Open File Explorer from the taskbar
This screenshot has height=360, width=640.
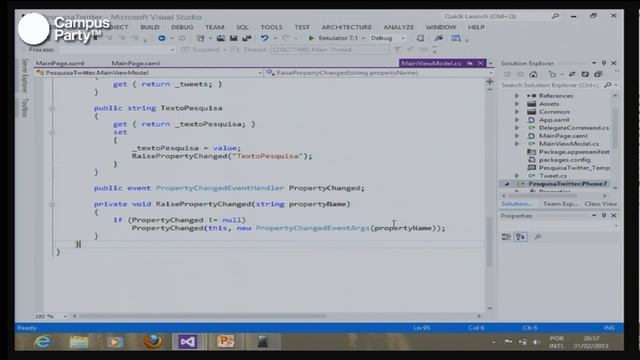click(x=79, y=342)
